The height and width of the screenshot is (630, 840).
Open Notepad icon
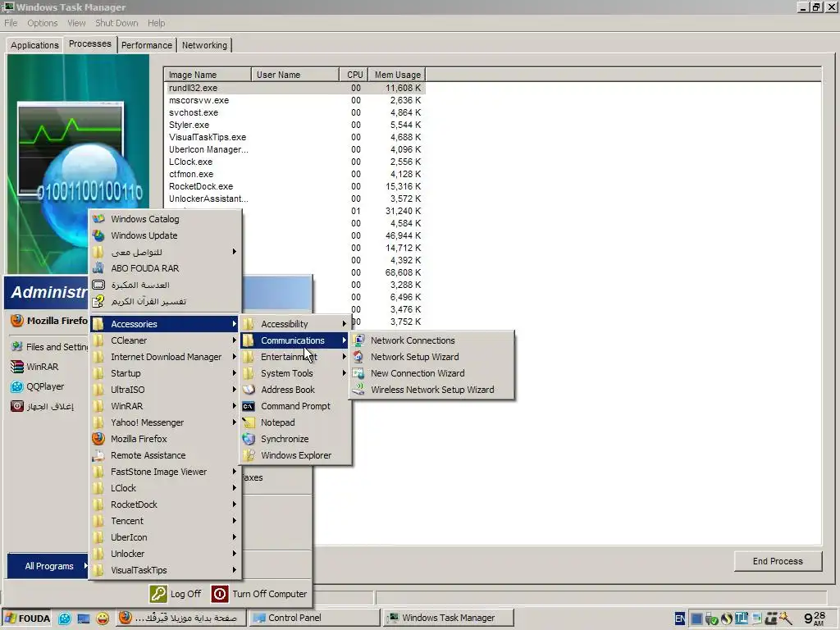(248, 422)
